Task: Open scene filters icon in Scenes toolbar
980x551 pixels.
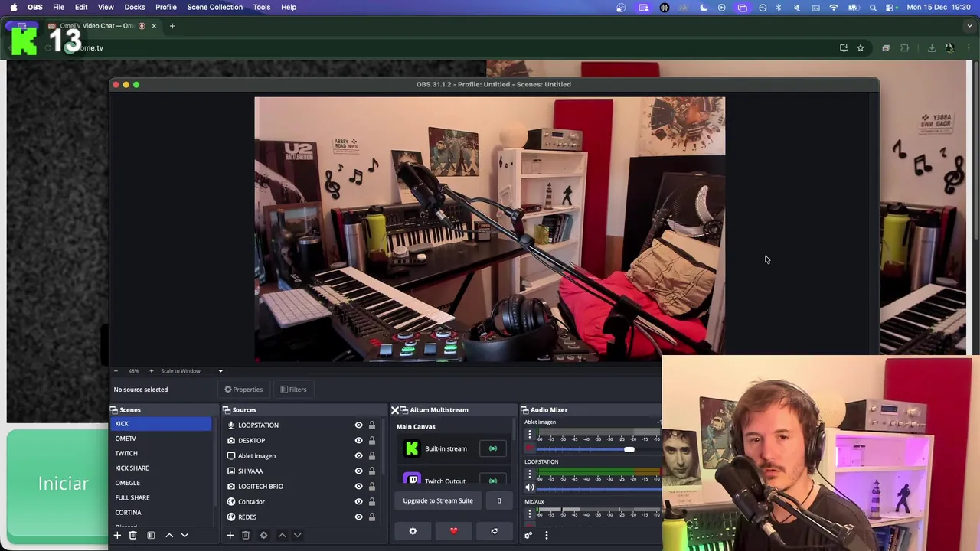Action: [151, 535]
